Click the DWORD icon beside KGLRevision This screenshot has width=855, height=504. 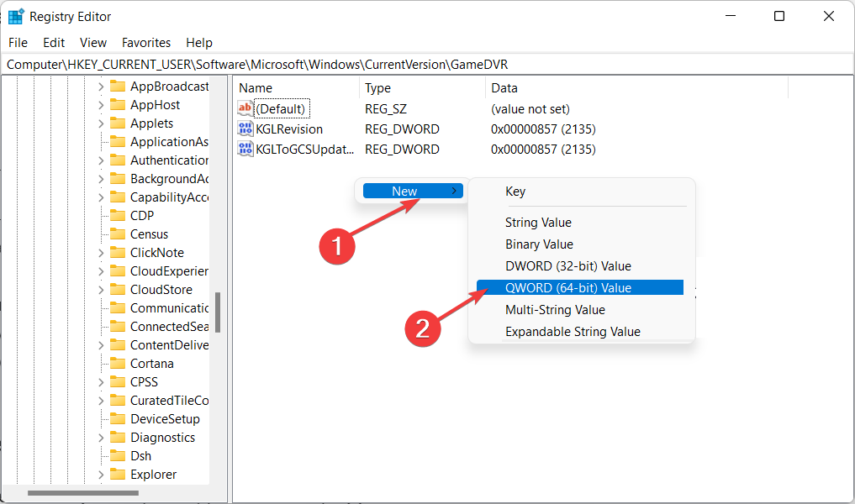pos(245,129)
